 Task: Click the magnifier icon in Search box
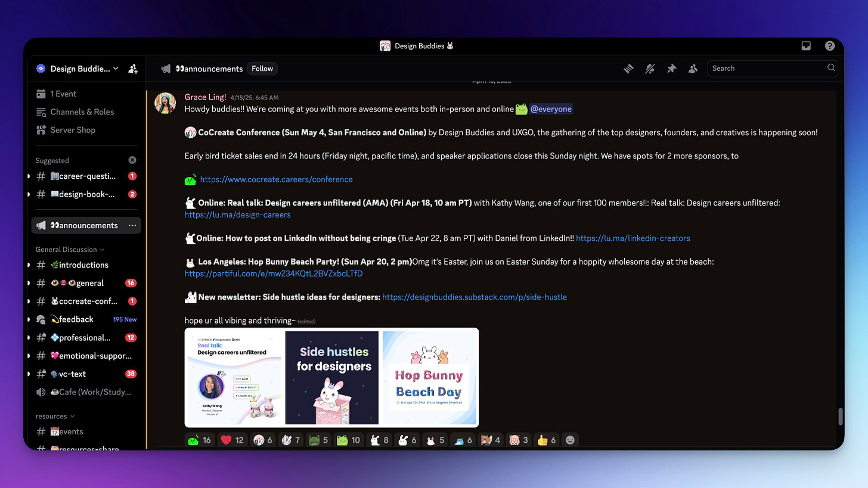point(831,68)
